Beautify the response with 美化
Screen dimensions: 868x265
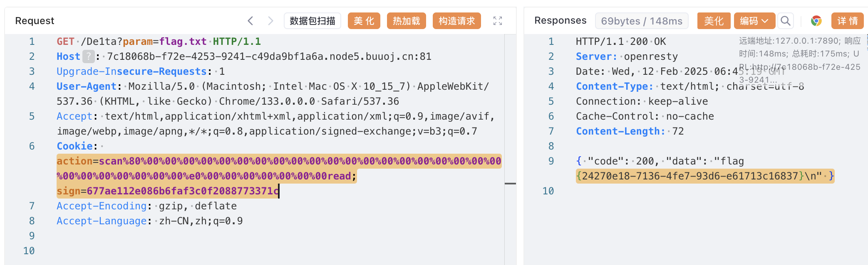(x=714, y=21)
